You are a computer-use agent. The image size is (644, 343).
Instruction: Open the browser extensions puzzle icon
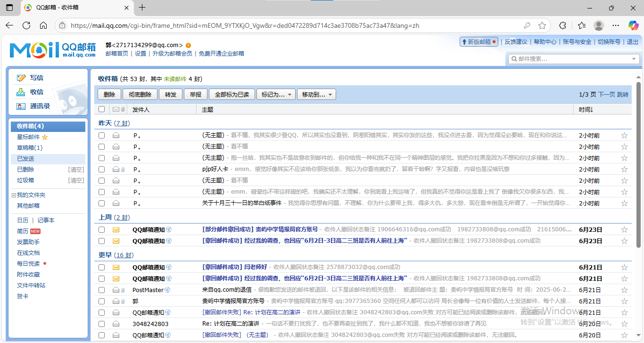point(563,25)
